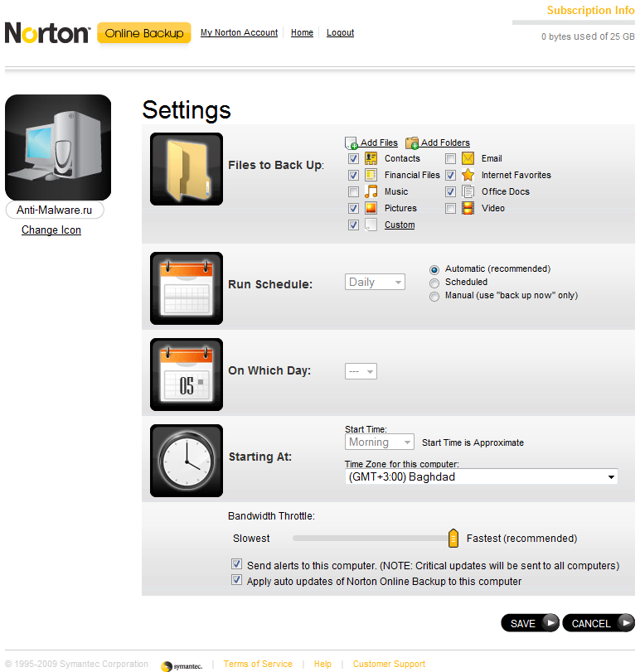Click the Email envelope icon
640x672 pixels.
click(468, 158)
